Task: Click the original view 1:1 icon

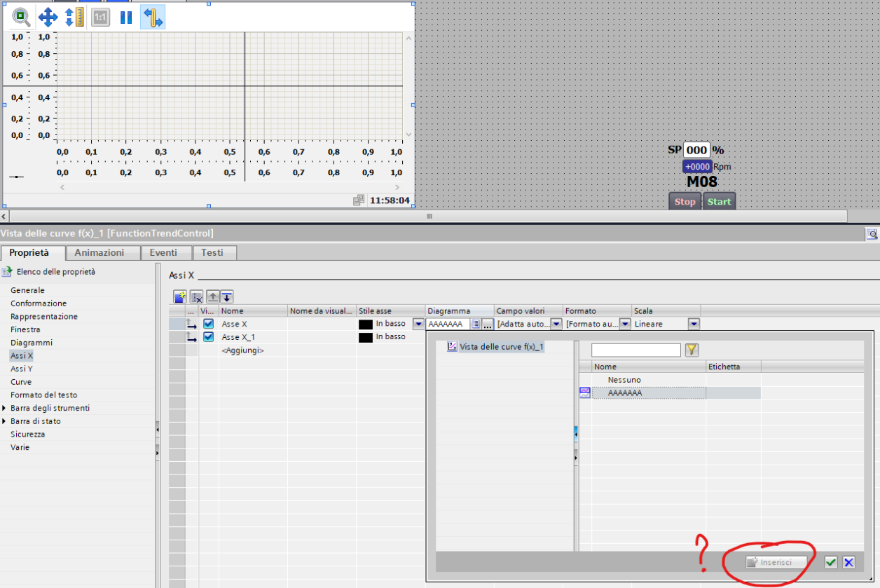Action: click(x=101, y=17)
